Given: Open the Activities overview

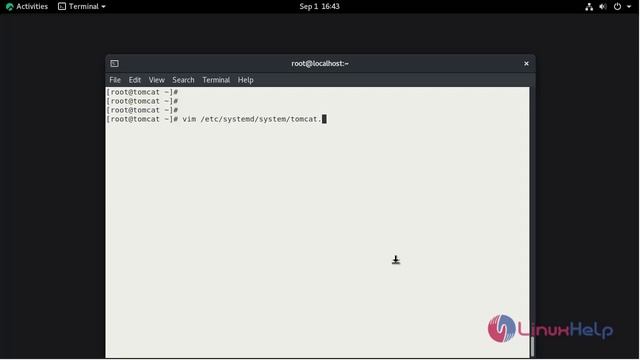Looking at the screenshot, I should click(27, 7).
